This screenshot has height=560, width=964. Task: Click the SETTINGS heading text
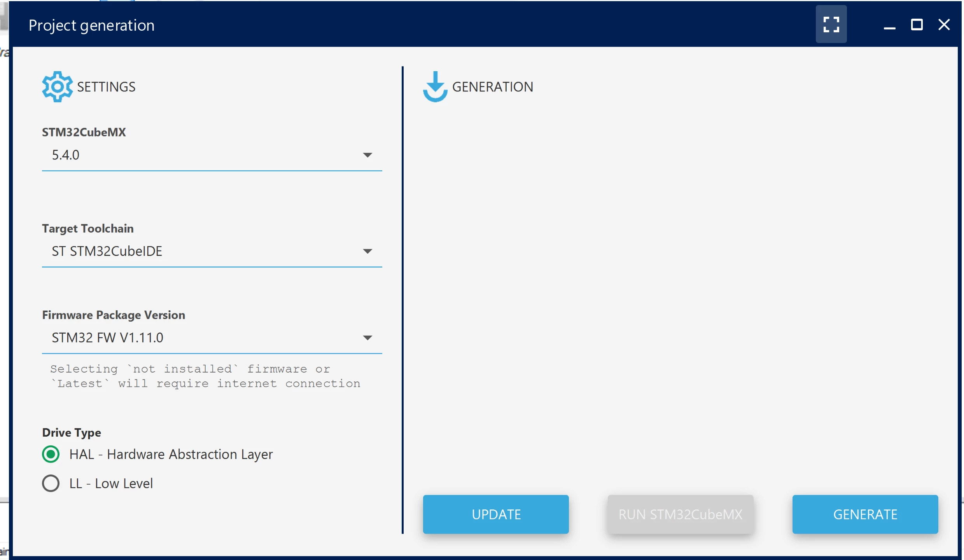click(106, 87)
